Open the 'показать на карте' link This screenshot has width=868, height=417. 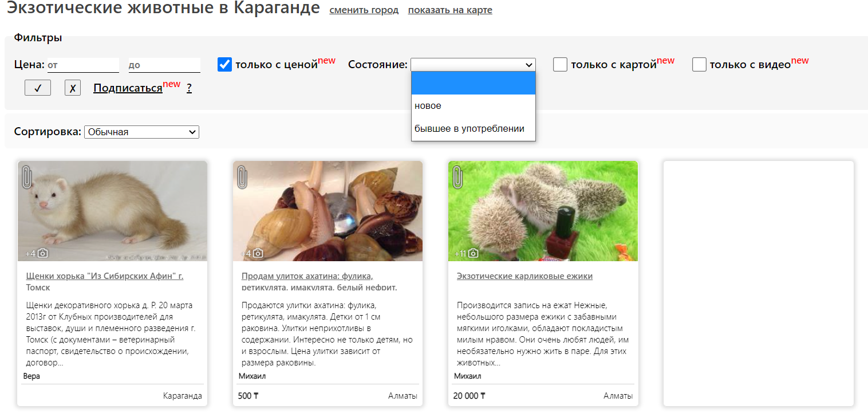click(450, 10)
